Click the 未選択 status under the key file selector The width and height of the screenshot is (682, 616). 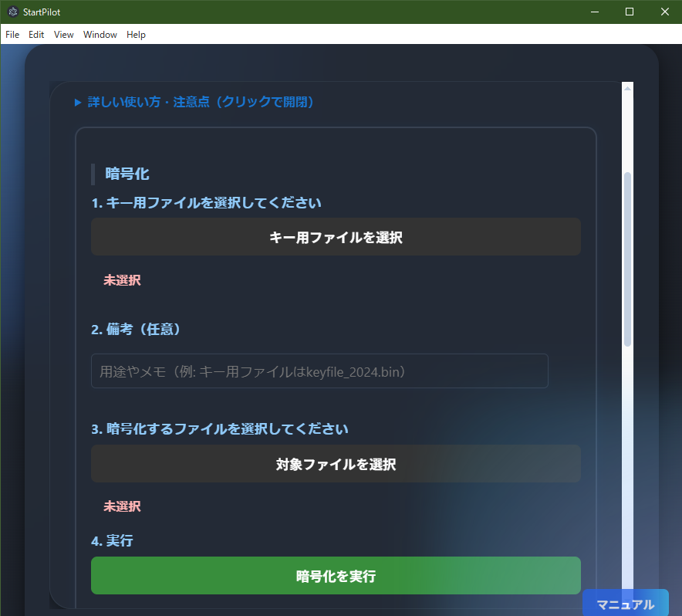click(121, 279)
